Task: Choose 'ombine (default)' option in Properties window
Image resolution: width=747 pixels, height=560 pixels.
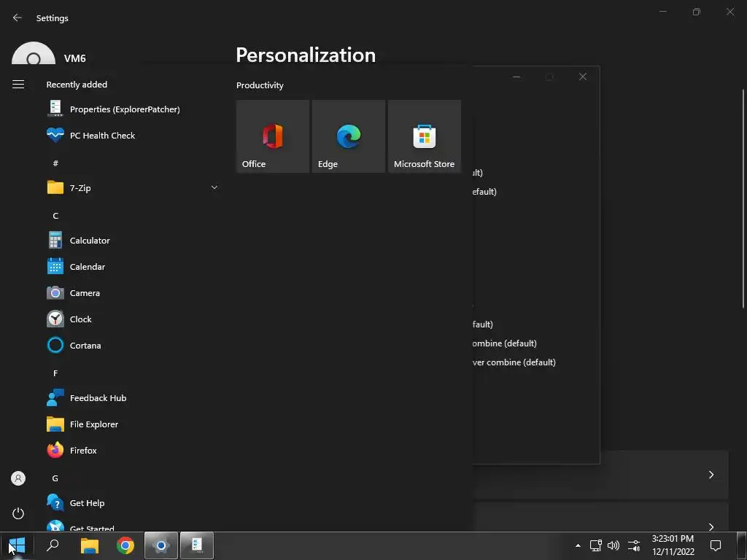Action: click(x=505, y=343)
